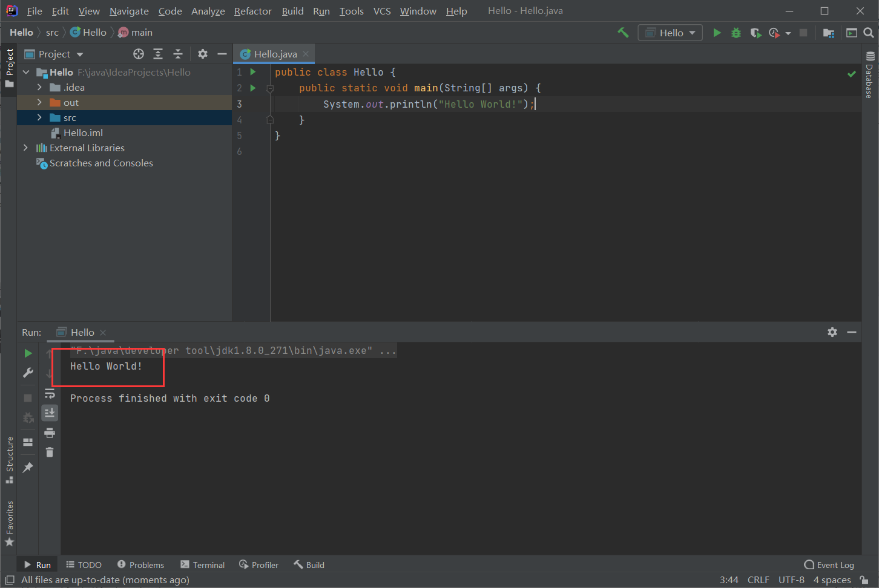Open the Hello run configuration dropdown
The image size is (879, 588).
(x=670, y=33)
